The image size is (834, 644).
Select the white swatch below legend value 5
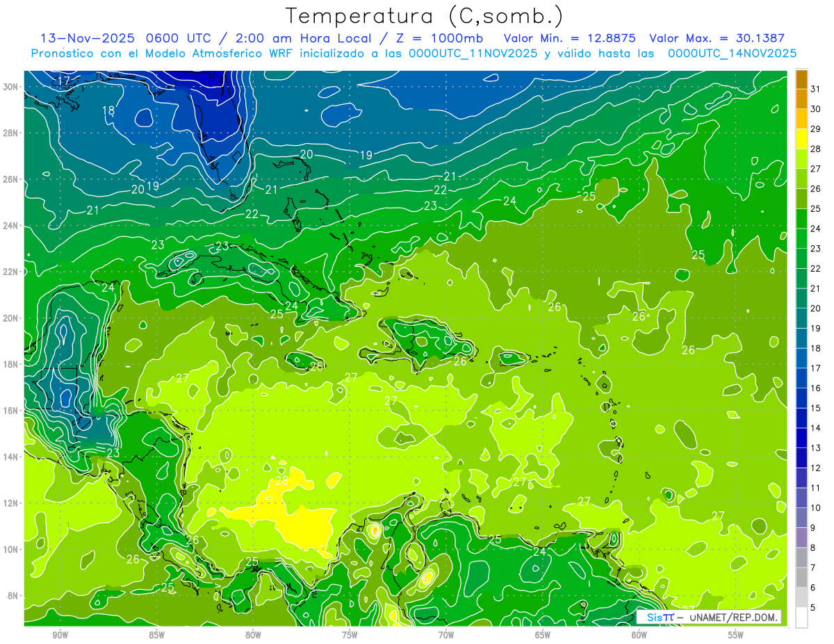click(801, 618)
